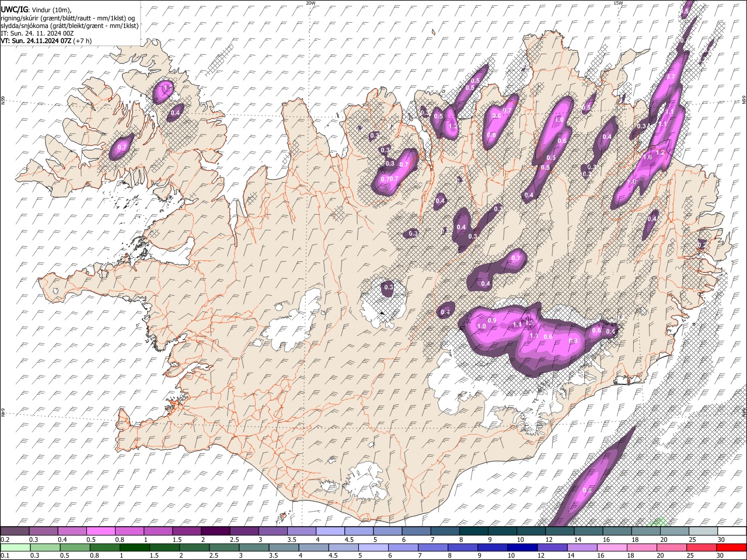Screen dimensions: 747x560
Task: Pick the lower legend deep blue swatch starting at 10
Action: click(522, 547)
